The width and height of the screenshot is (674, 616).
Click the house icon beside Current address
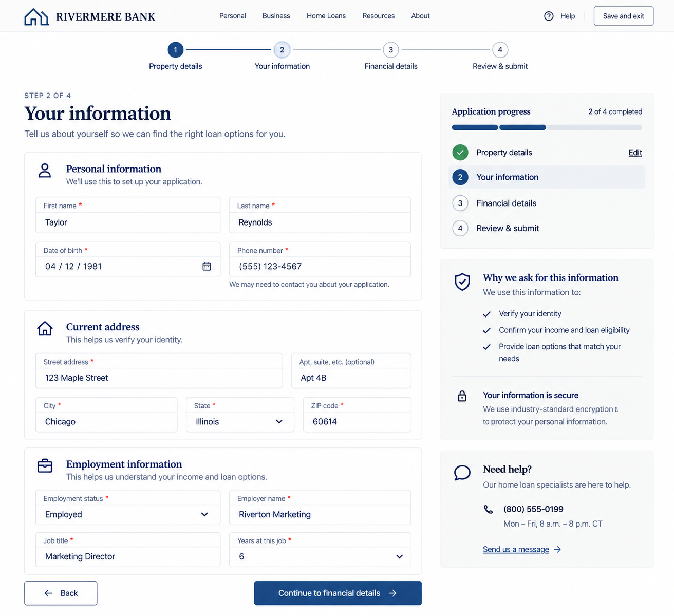(x=45, y=328)
